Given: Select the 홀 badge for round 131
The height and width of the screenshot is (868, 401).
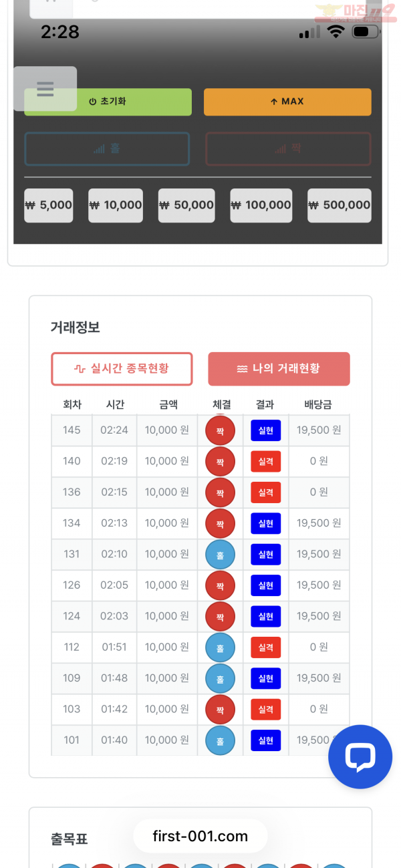Looking at the screenshot, I should [x=220, y=554].
